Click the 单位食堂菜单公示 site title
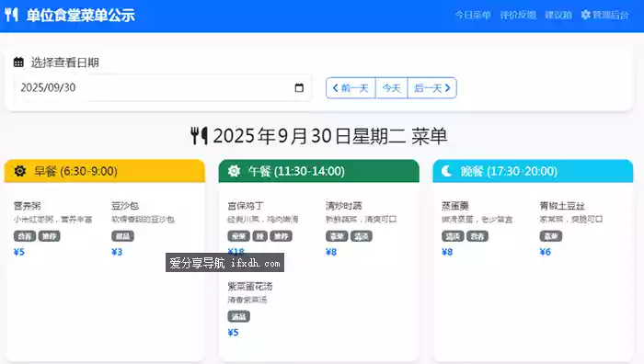The height and width of the screenshot is (364, 644). point(81,16)
